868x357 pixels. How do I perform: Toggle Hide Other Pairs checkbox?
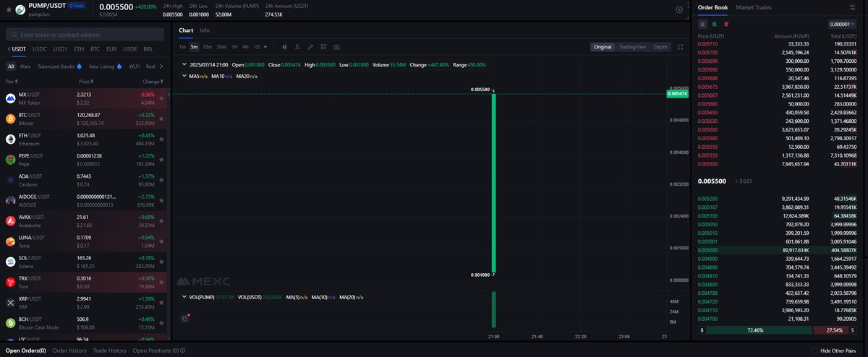pyautogui.click(x=814, y=350)
